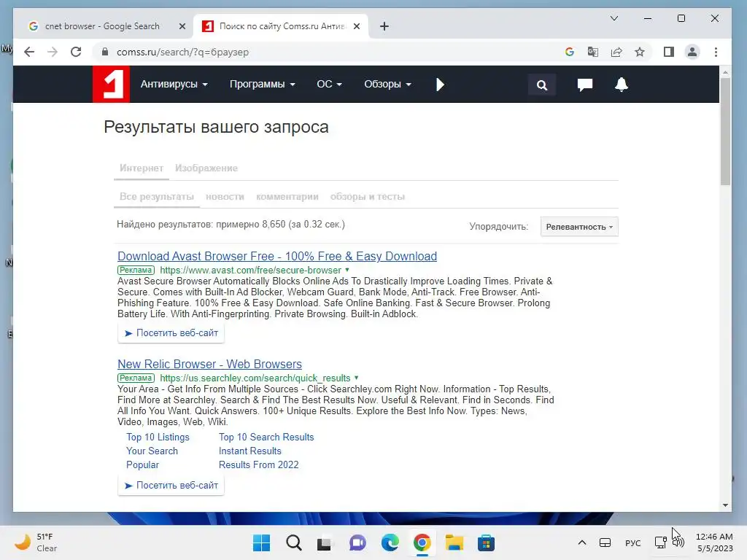Switch to the Изображение tab
This screenshot has width=747, height=560.
pos(206,168)
